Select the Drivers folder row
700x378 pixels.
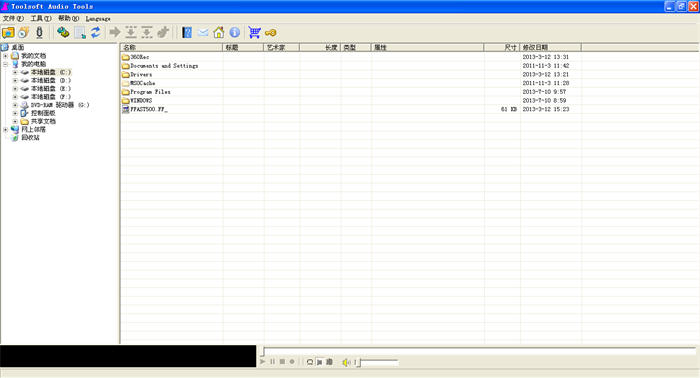pos(141,75)
